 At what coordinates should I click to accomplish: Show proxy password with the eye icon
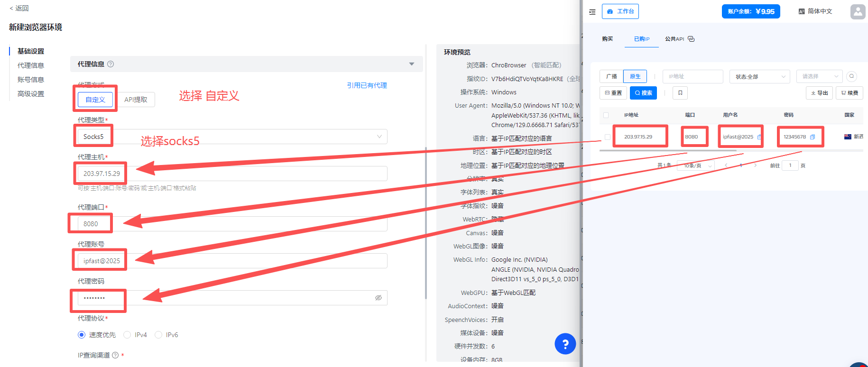click(379, 298)
